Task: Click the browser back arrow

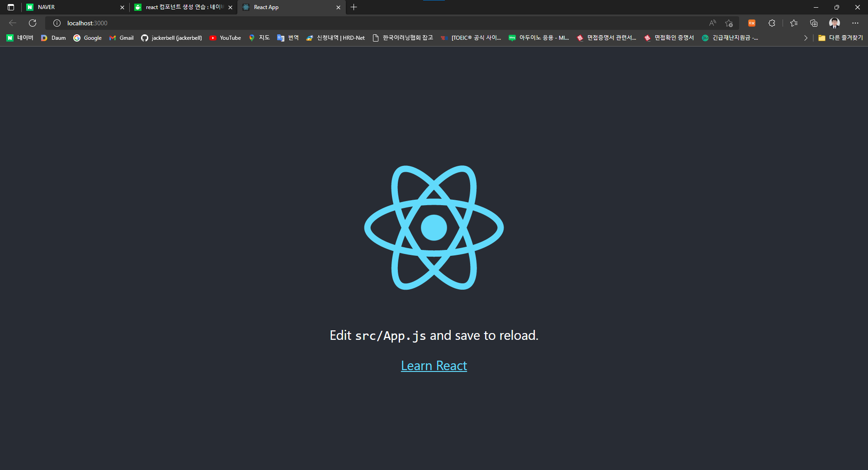Action: coord(13,23)
